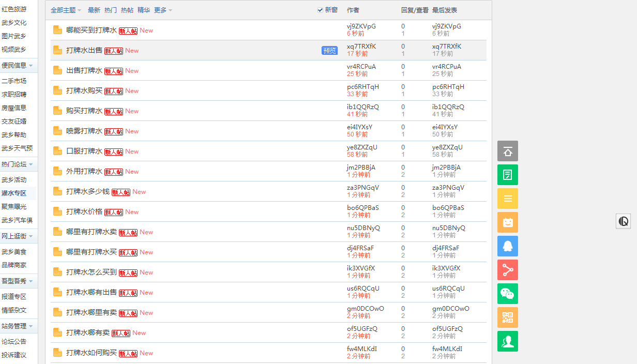Image resolution: width=637 pixels, height=364 pixels.
Task: Open the red share icon
Action: click(x=507, y=270)
